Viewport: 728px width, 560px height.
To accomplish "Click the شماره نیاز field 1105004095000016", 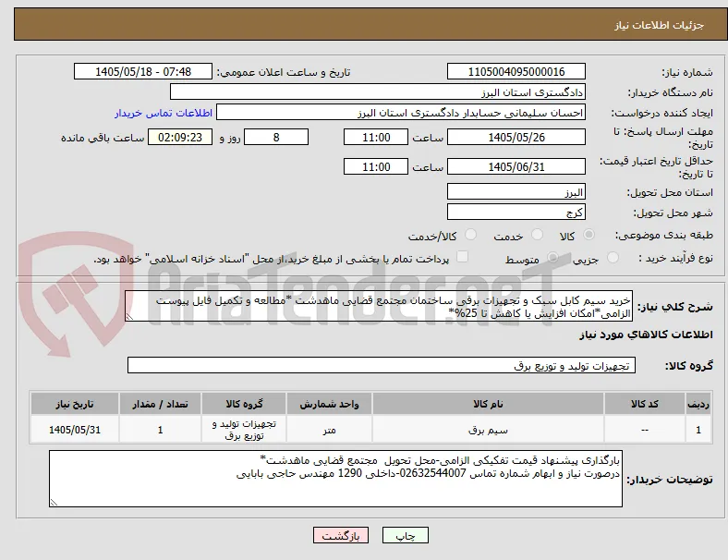I will 516,71.
